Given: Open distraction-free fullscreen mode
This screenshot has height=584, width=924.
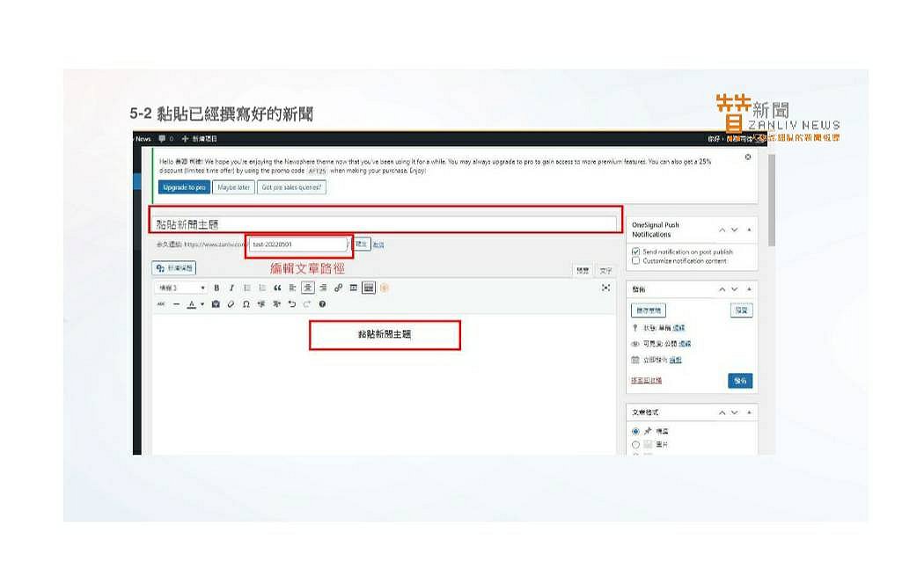Looking at the screenshot, I should (x=605, y=288).
